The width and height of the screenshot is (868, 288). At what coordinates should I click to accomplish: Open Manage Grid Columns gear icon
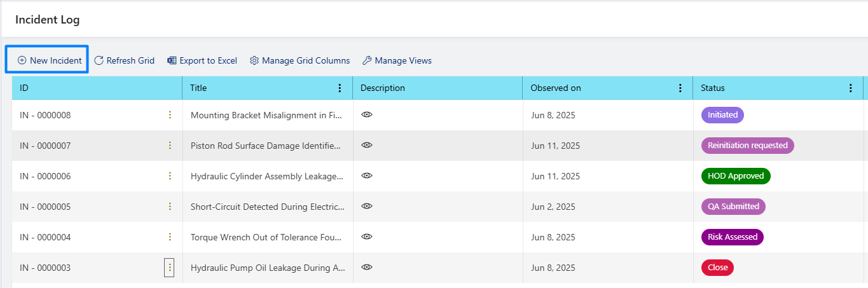[x=254, y=60]
